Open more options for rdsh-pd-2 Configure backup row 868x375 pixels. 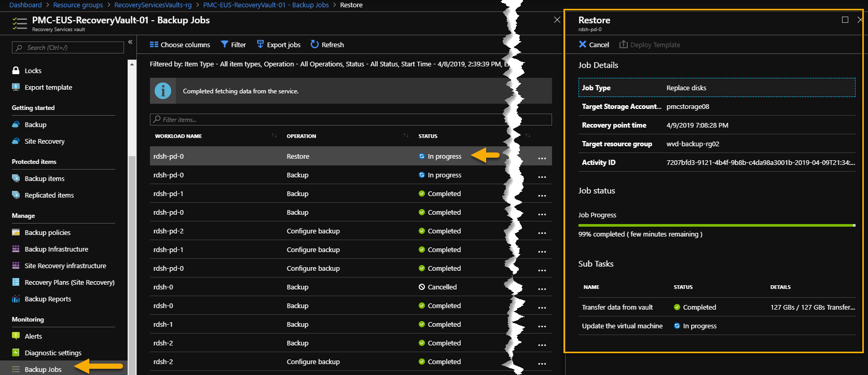pyautogui.click(x=542, y=232)
